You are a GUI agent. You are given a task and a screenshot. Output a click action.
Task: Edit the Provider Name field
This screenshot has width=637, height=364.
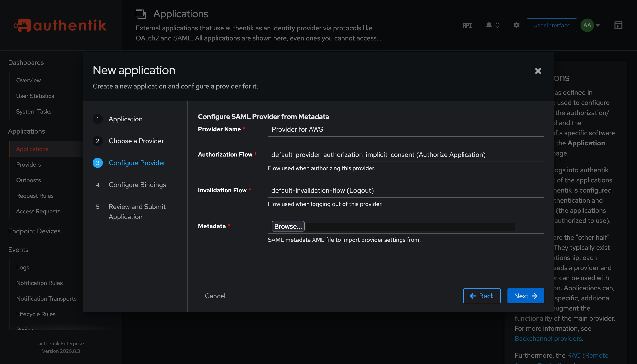tap(406, 129)
